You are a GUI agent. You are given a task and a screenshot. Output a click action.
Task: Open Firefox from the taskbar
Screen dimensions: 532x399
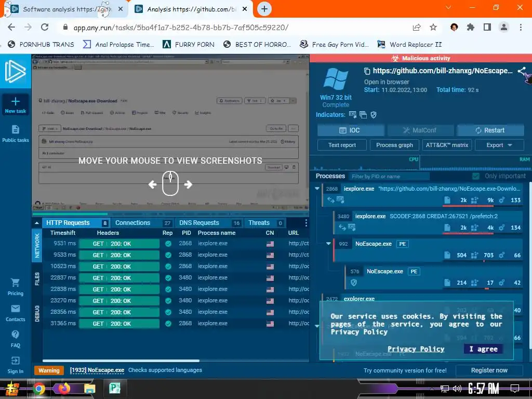point(64,389)
